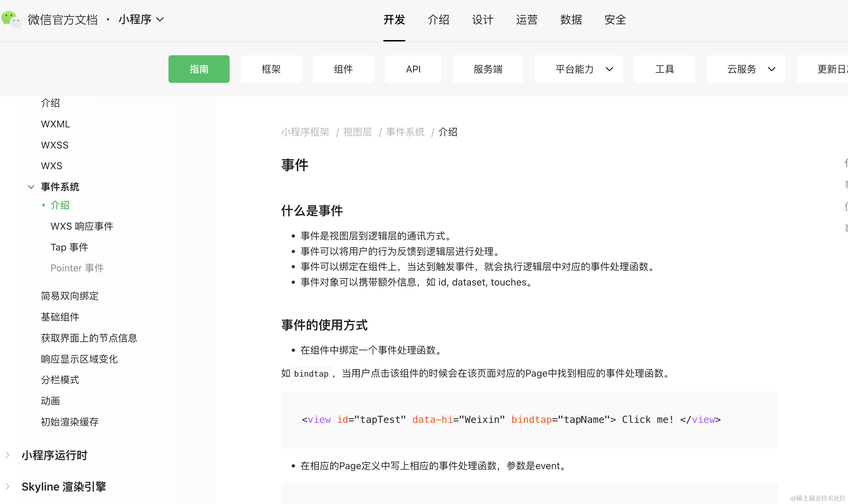Open WXML page in sidebar

[55, 124]
